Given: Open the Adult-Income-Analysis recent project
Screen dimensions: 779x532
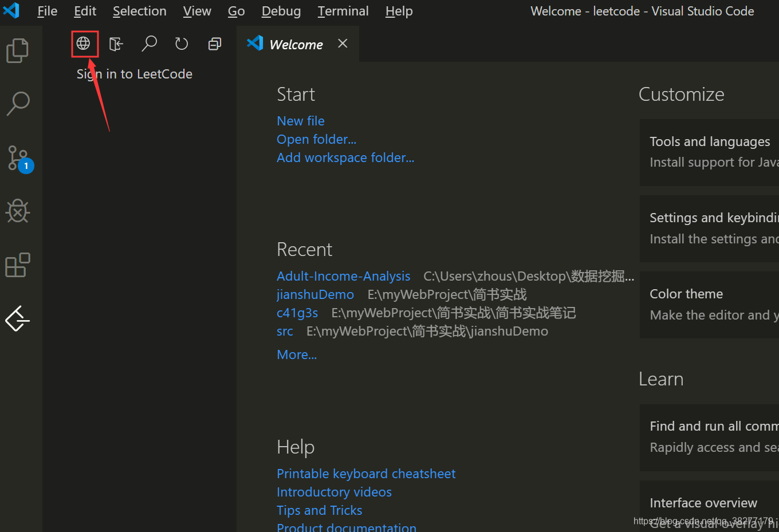Looking at the screenshot, I should tap(343, 275).
